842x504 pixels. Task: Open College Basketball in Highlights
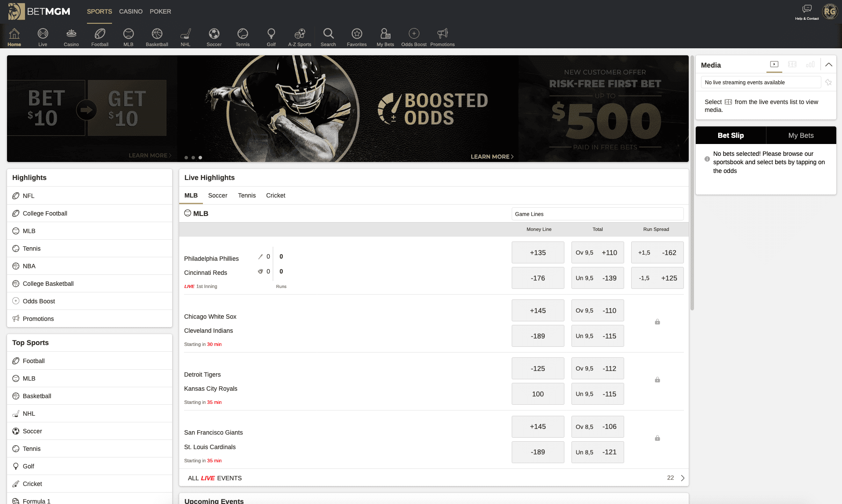click(90, 284)
